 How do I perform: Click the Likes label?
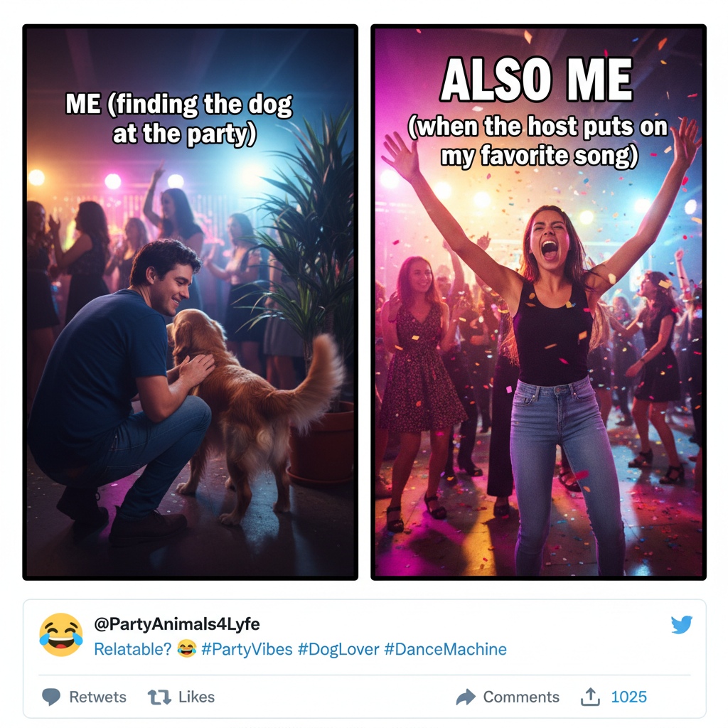196,697
